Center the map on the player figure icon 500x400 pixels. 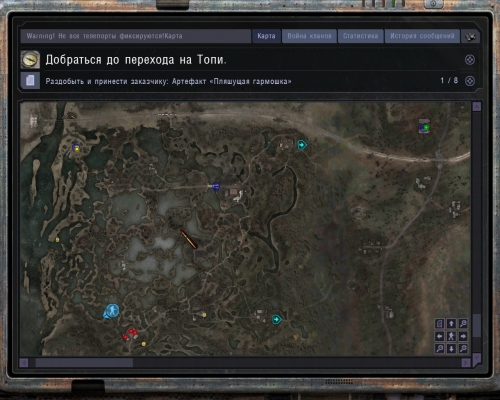pyautogui.click(x=451, y=336)
